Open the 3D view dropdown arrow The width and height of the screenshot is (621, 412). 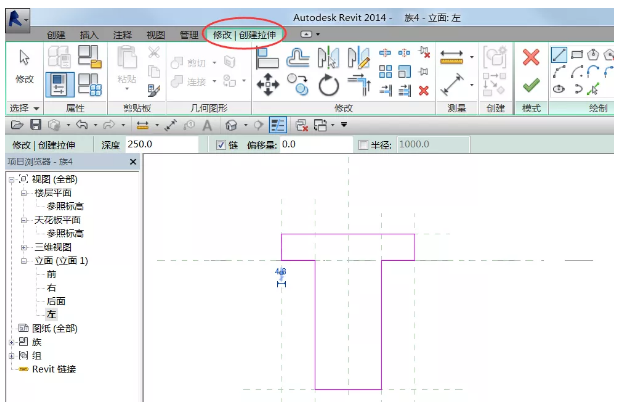[246, 125]
